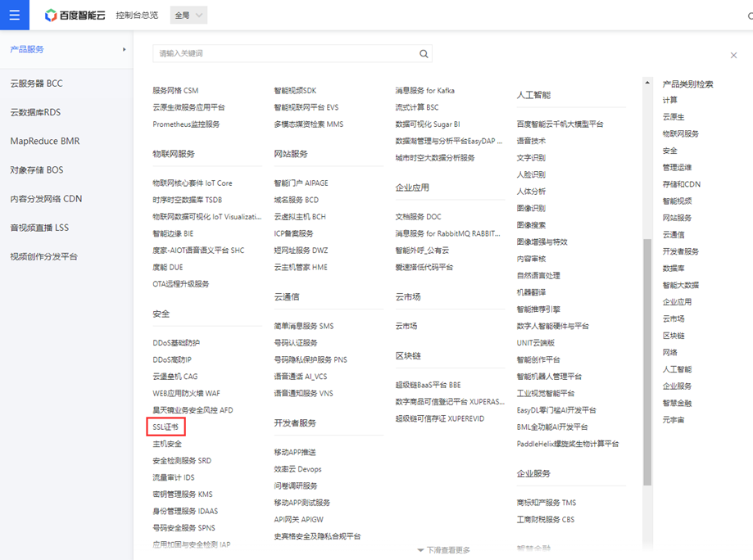
Task: Select 文字识别 under 人工智能
Action: (x=531, y=158)
